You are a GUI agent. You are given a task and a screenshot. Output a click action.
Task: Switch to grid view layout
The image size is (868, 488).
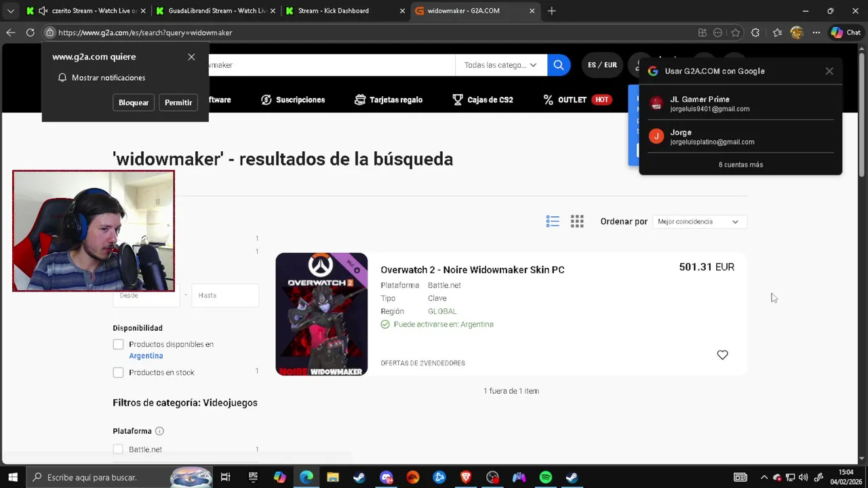[x=577, y=222]
